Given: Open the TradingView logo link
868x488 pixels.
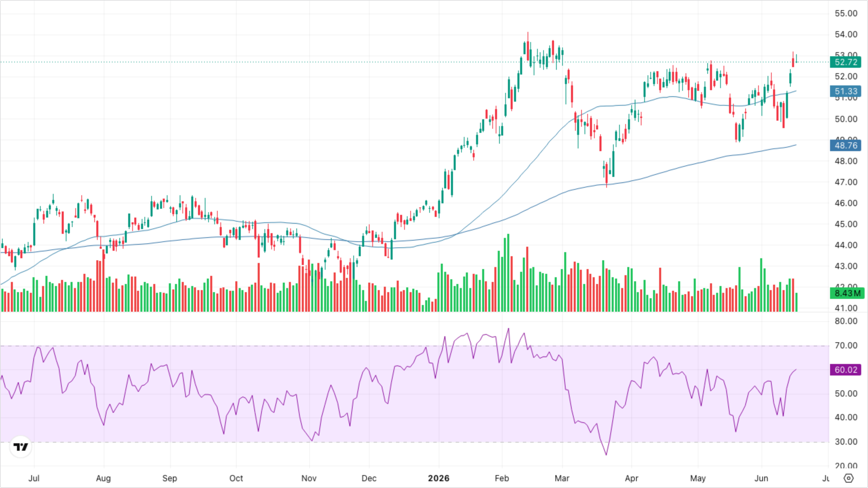Looking at the screenshot, I should pos(21,447).
